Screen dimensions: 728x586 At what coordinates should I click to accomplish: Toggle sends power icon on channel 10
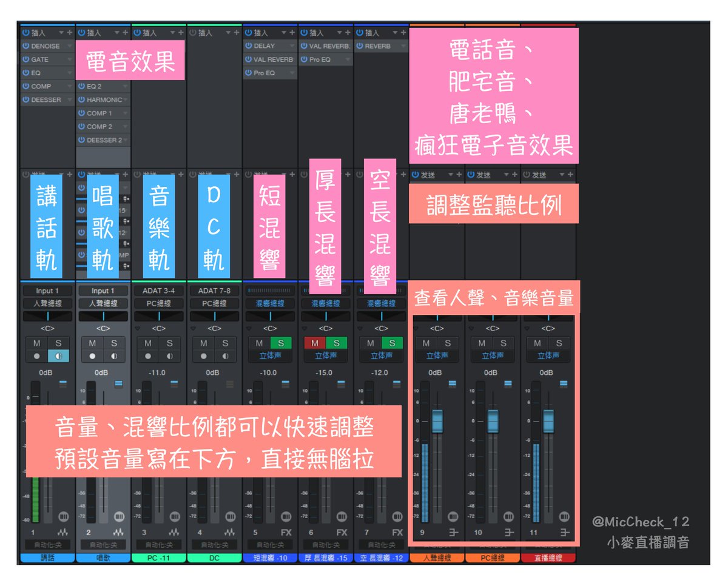pos(471,175)
